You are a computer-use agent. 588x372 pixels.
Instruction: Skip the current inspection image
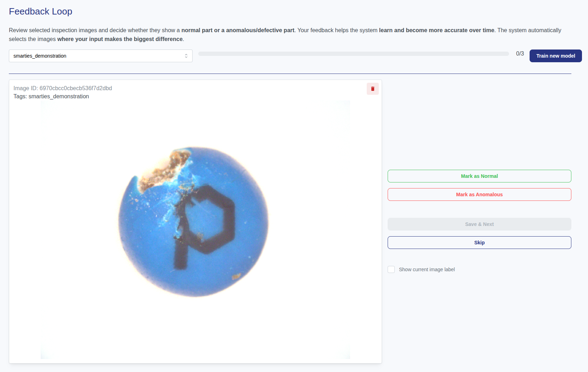(x=479, y=243)
